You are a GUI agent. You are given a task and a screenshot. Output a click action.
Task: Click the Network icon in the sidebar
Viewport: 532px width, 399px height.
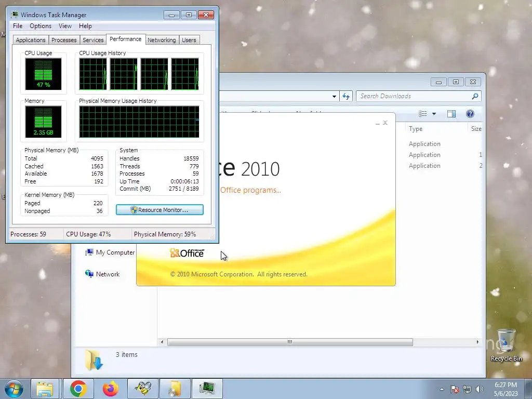[x=89, y=274]
